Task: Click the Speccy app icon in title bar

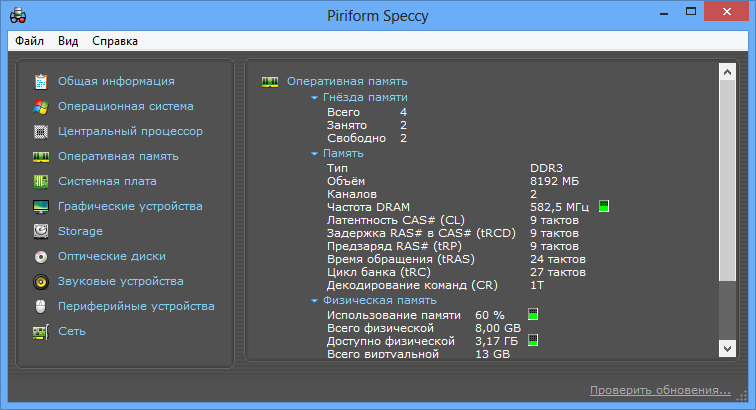Action: click(x=18, y=15)
